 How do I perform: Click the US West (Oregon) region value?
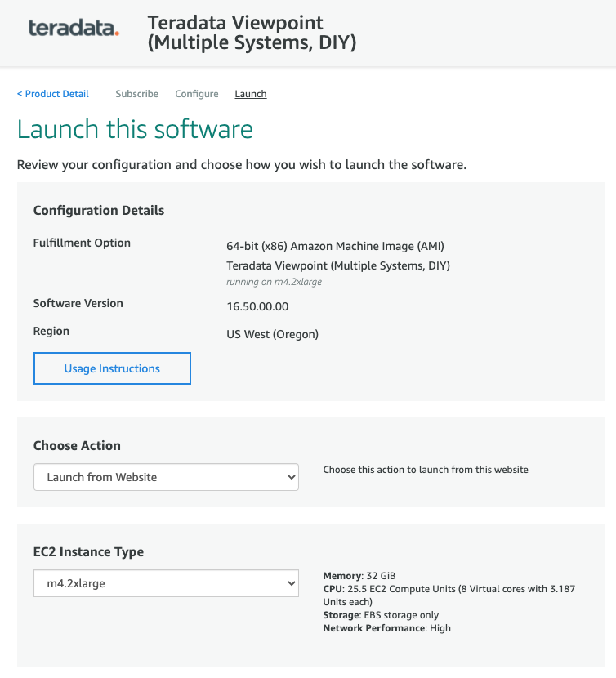pos(272,334)
